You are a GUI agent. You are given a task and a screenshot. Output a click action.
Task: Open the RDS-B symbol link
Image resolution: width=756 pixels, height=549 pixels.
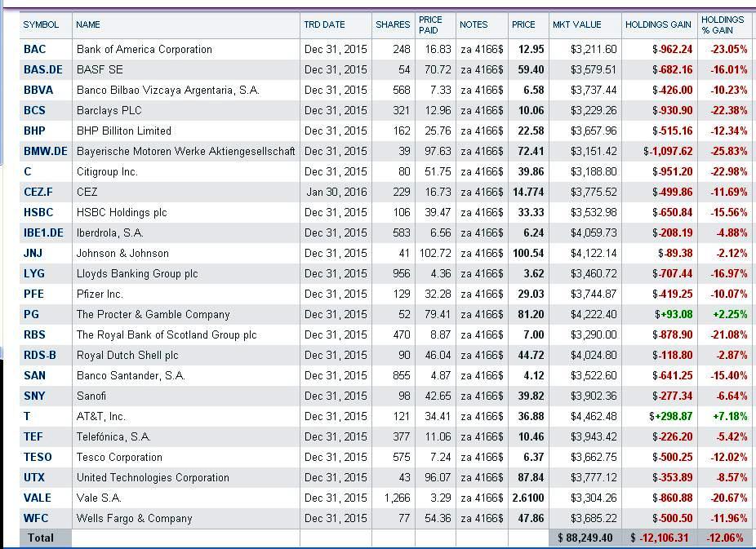(x=39, y=355)
